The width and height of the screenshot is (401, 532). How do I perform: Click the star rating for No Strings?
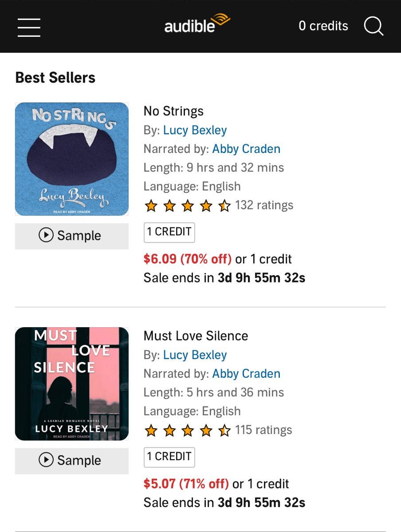coord(187,206)
